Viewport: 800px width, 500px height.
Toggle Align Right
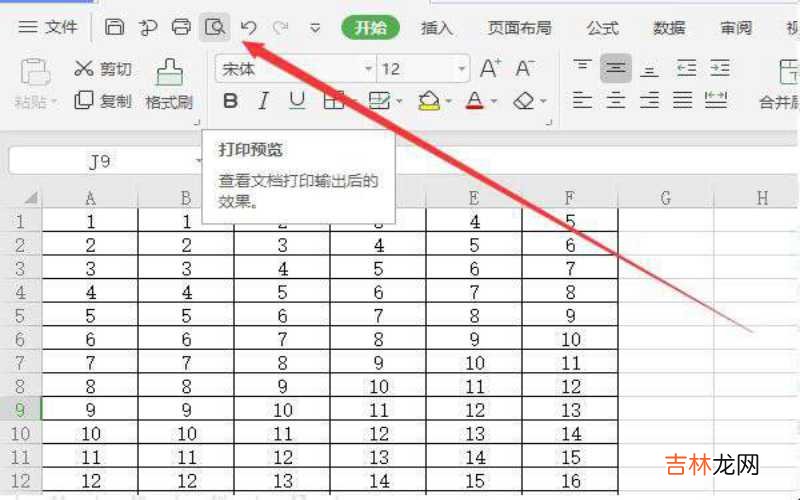pos(649,101)
